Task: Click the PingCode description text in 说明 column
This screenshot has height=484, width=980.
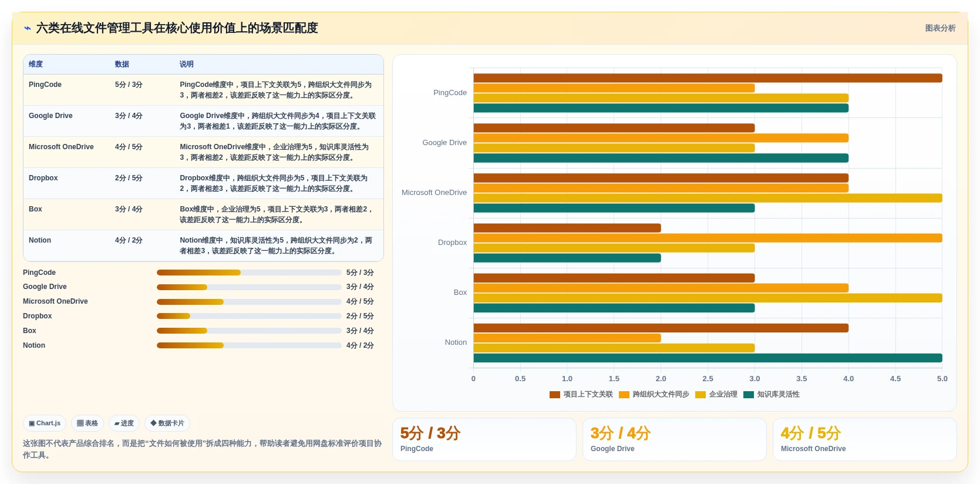Action: pyautogui.click(x=276, y=90)
